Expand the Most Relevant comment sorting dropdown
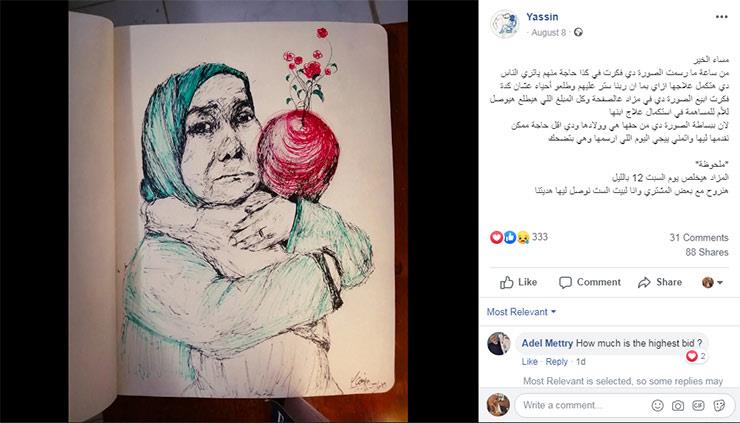The height and width of the screenshot is (423, 740). 521,312
